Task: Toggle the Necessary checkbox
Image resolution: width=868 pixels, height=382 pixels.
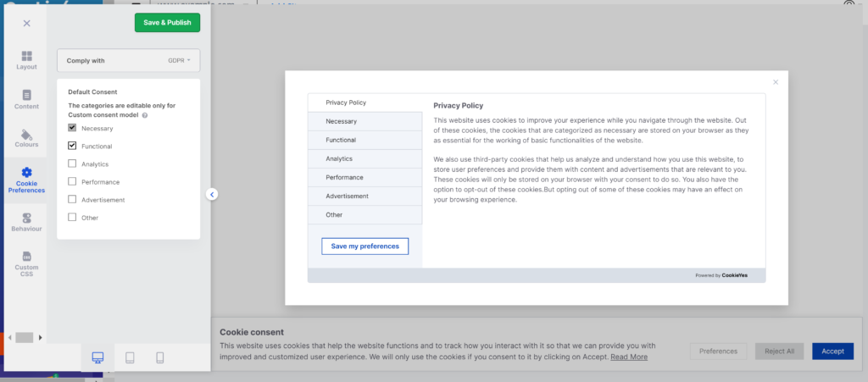Action: pyautogui.click(x=72, y=128)
